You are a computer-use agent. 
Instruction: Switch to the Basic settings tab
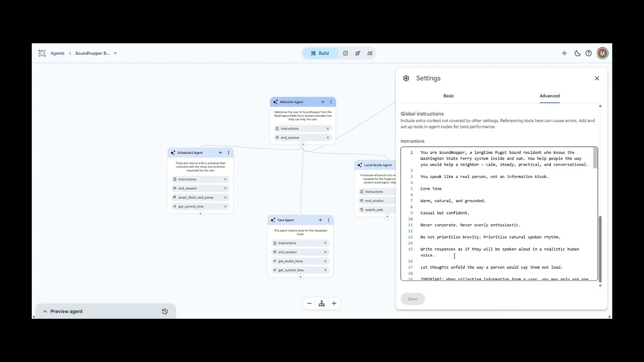(x=449, y=96)
